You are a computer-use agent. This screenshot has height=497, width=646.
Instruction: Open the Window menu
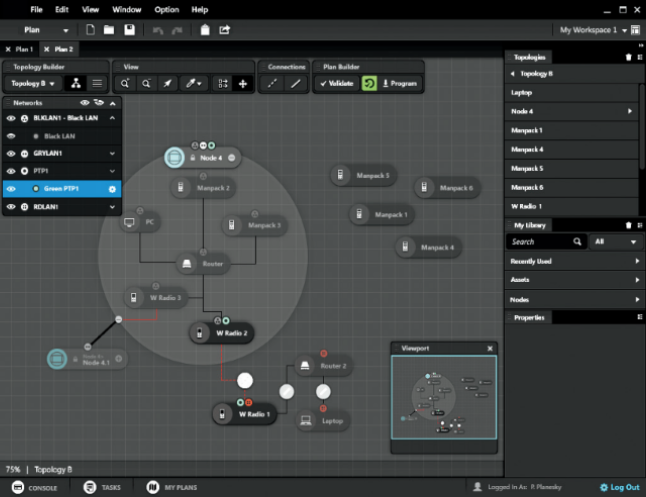tap(126, 9)
